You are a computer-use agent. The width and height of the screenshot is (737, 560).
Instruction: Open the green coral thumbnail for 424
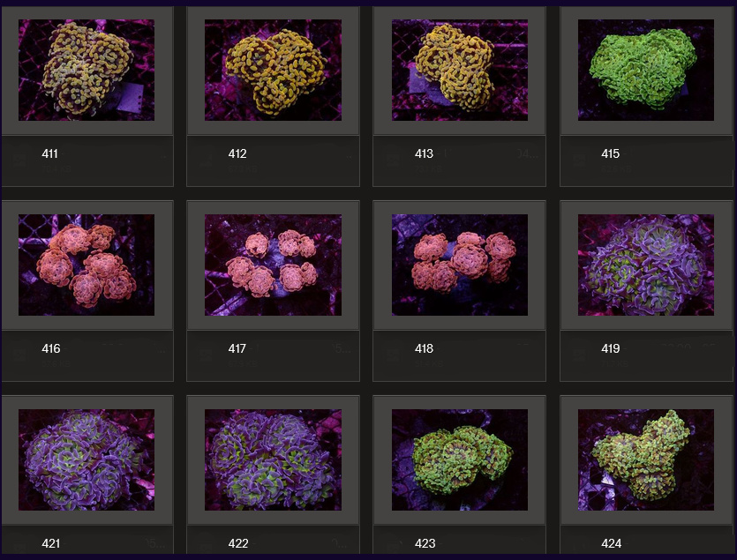point(646,460)
